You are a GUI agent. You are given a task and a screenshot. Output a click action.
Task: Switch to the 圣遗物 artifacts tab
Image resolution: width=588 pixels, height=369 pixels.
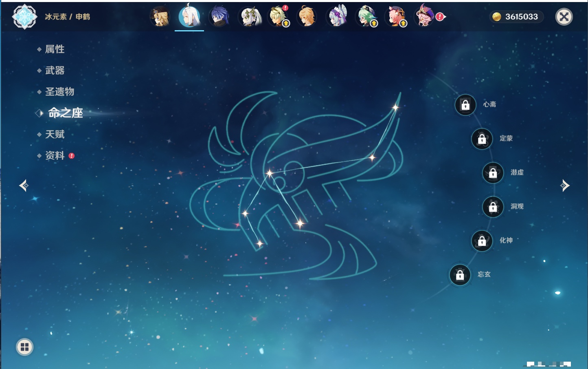(x=59, y=92)
